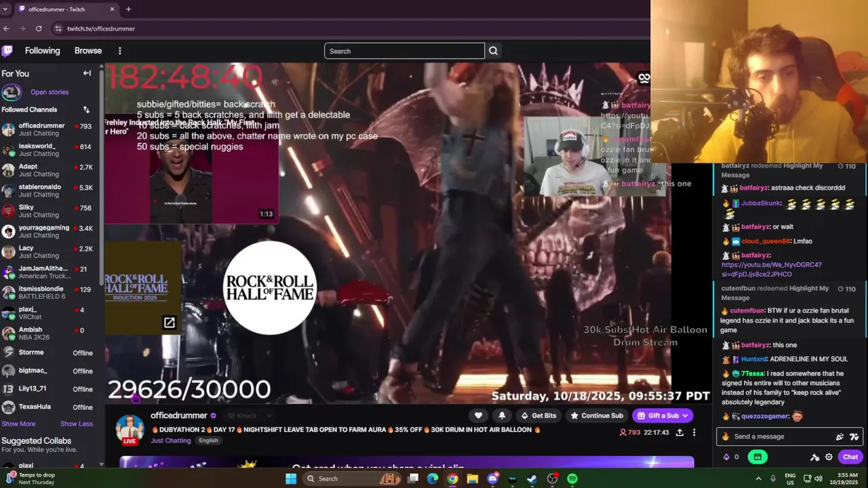Go to the Twitch home logo
The width and height of the screenshot is (868, 488).
7,51
